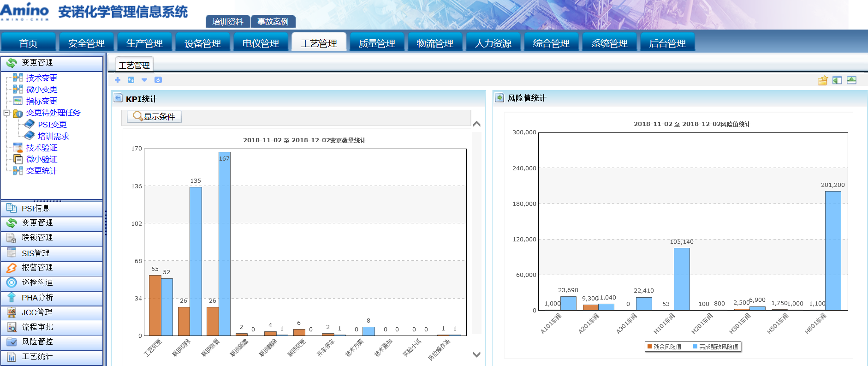868x366 pixels.
Task: Open the 设备管理 navigation tab
Action: (202, 43)
